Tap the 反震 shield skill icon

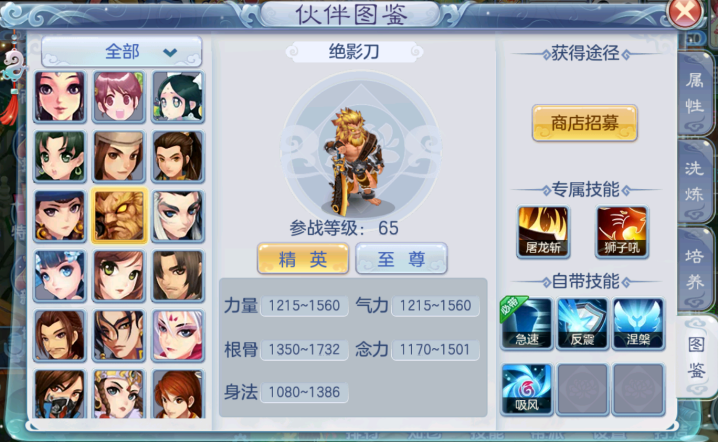click(x=582, y=324)
